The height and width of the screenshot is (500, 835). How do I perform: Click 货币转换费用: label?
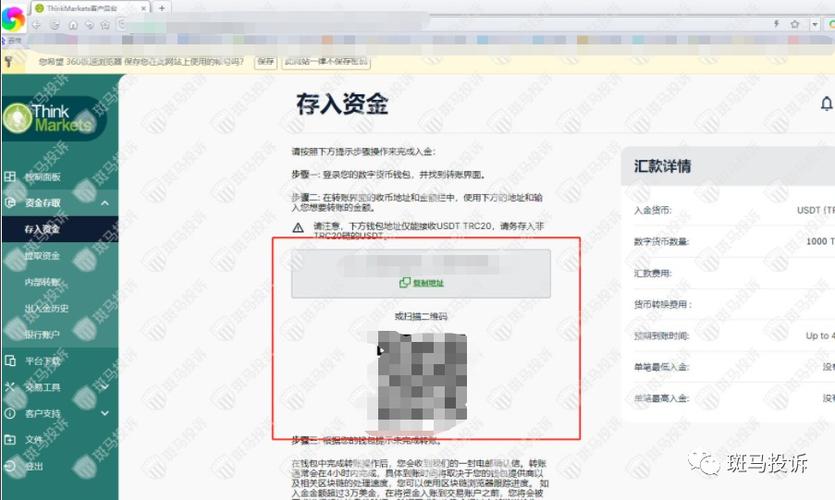coord(662,305)
